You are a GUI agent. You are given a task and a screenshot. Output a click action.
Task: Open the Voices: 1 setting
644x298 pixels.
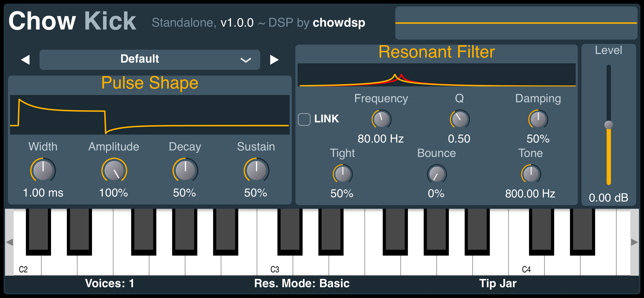110,283
